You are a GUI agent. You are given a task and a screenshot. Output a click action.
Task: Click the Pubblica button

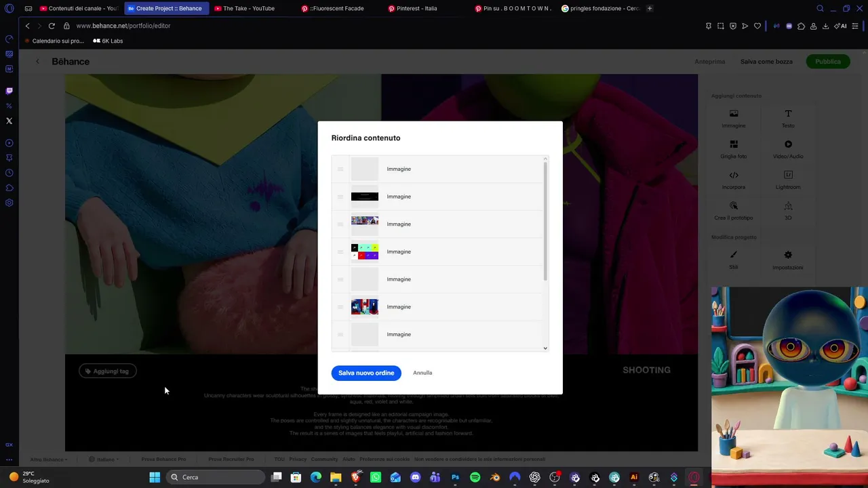[x=828, y=62]
